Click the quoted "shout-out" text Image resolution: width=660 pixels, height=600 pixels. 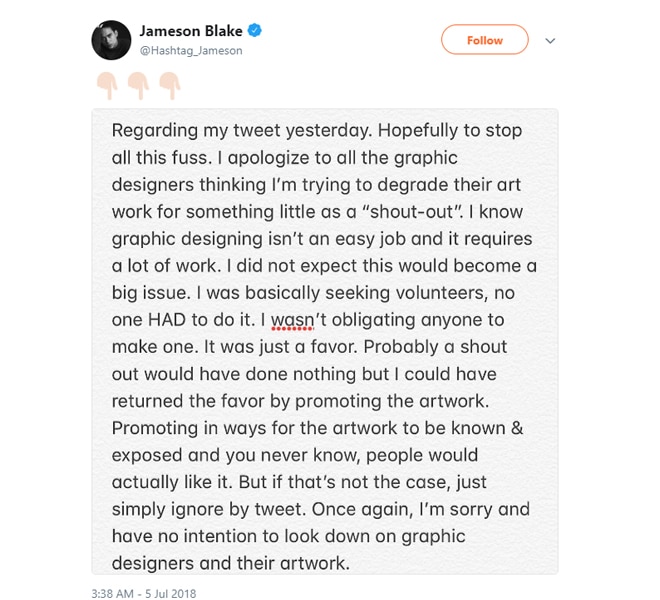coord(412,212)
